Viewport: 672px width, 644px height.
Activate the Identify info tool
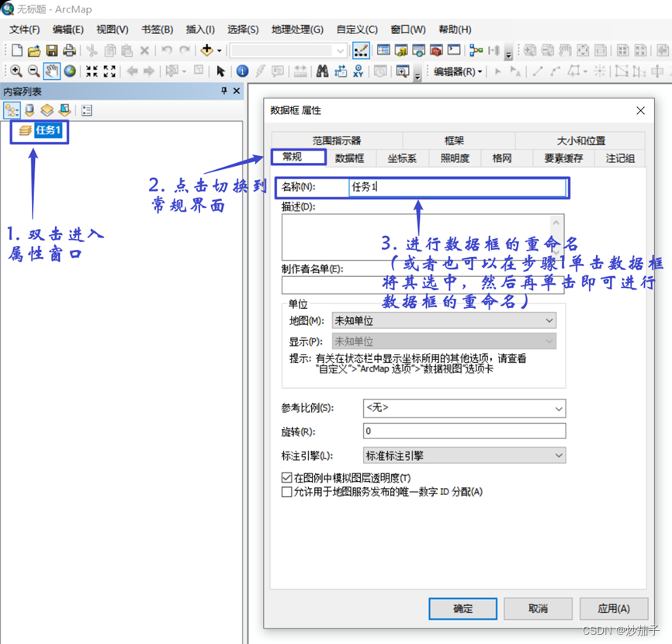pos(243,71)
